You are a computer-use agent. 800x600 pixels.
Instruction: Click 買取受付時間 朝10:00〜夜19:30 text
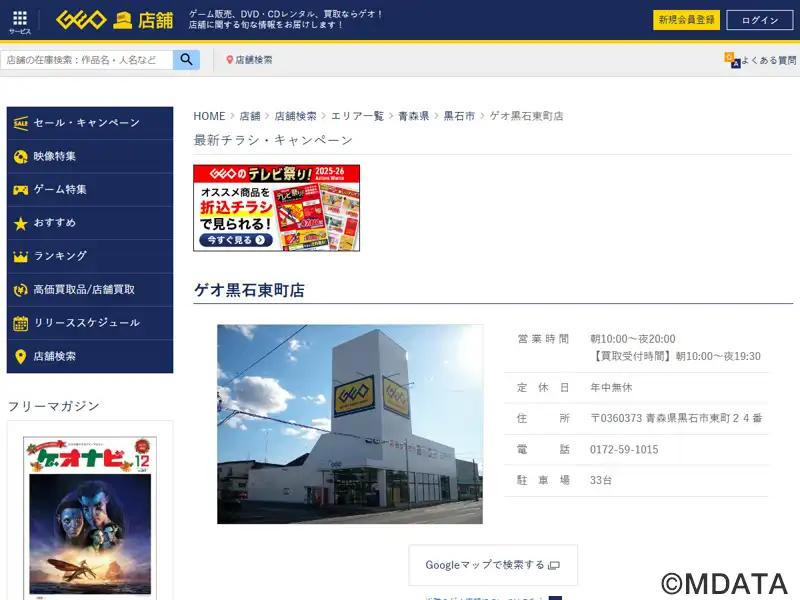coord(676,356)
